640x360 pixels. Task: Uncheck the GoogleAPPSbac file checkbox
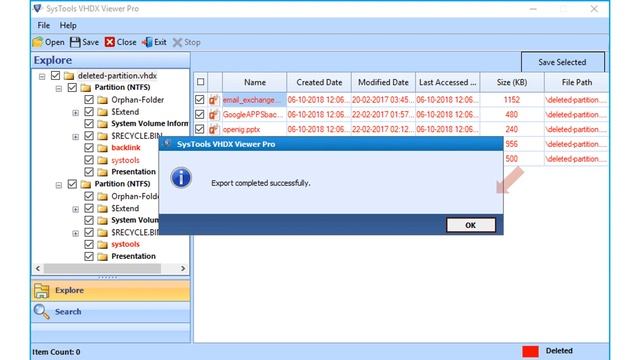(x=200, y=115)
